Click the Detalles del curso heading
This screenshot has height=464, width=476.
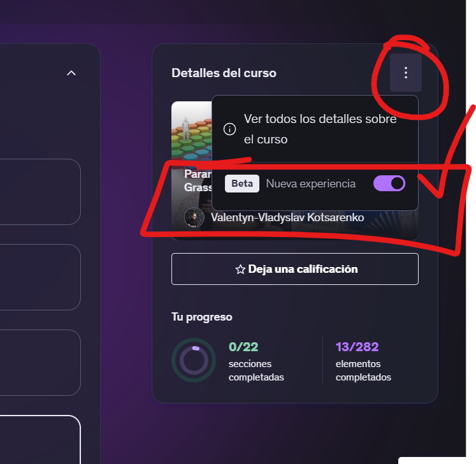pyautogui.click(x=224, y=73)
